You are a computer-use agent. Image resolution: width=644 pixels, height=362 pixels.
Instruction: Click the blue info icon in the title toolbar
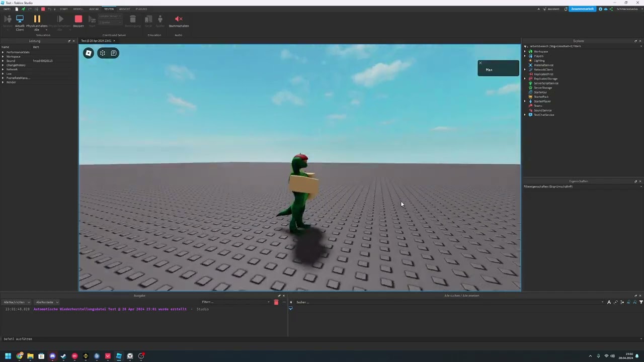[x=600, y=9]
